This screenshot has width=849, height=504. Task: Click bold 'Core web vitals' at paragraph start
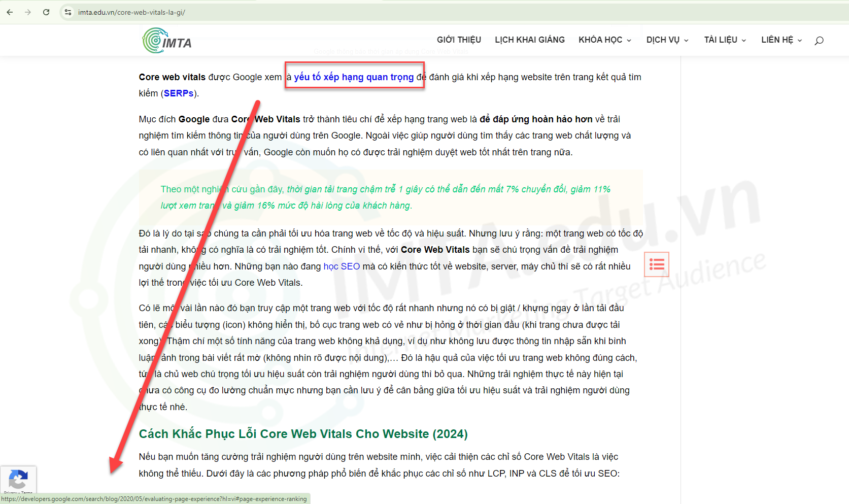172,77
